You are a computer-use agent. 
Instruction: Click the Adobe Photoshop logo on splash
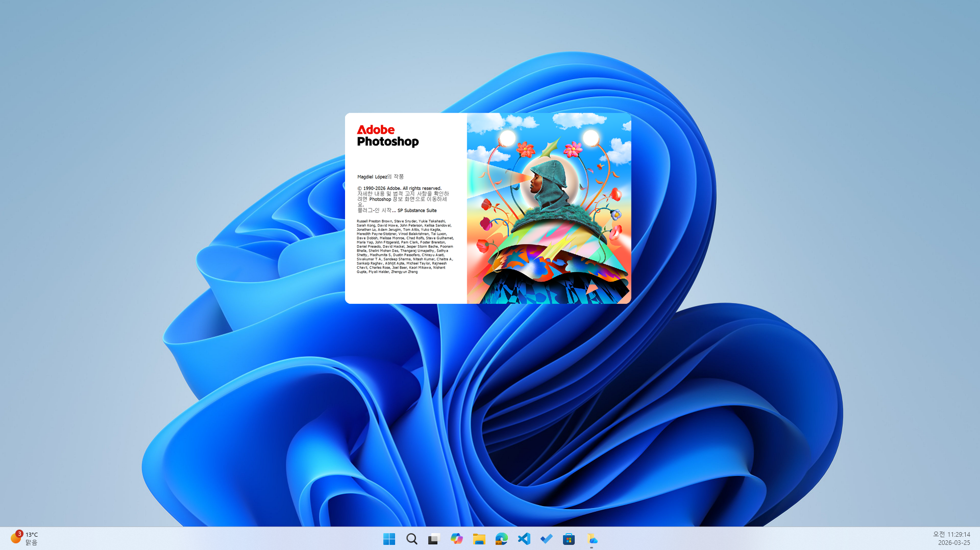point(387,136)
